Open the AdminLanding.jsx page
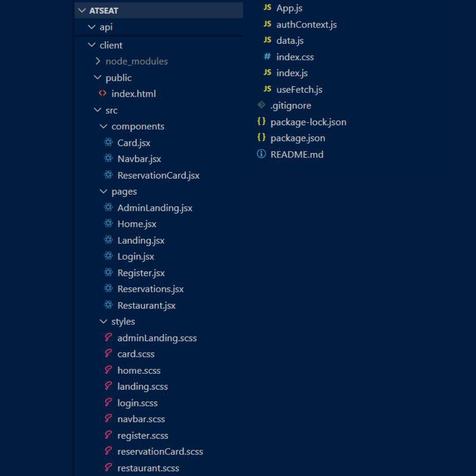The height and width of the screenshot is (476, 476). click(155, 208)
